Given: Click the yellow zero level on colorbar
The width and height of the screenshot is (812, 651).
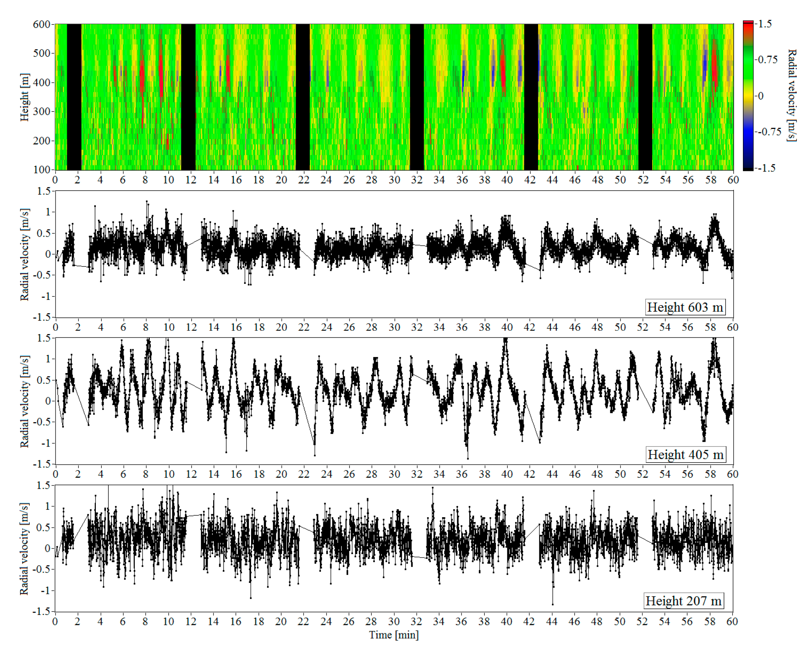Looking at the screenshot, I should [748, 96].
